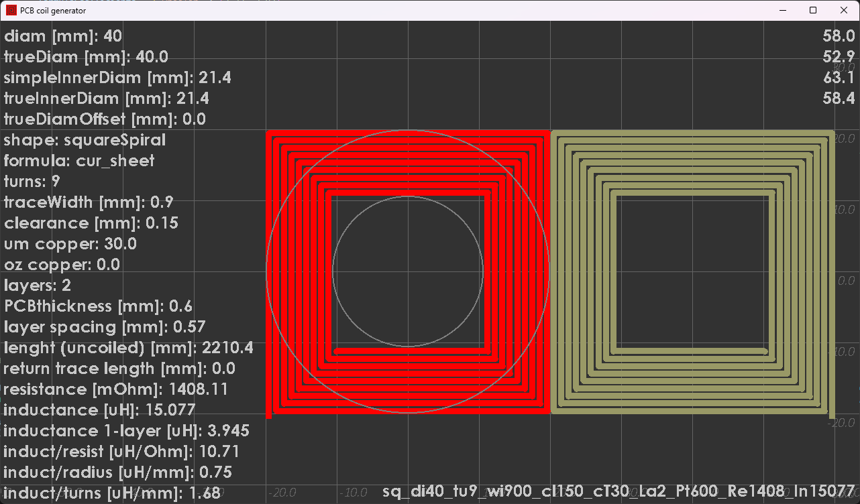Close the PCB coil generator window
This screenshot has height=504, width=860.
tap(844, 10)
